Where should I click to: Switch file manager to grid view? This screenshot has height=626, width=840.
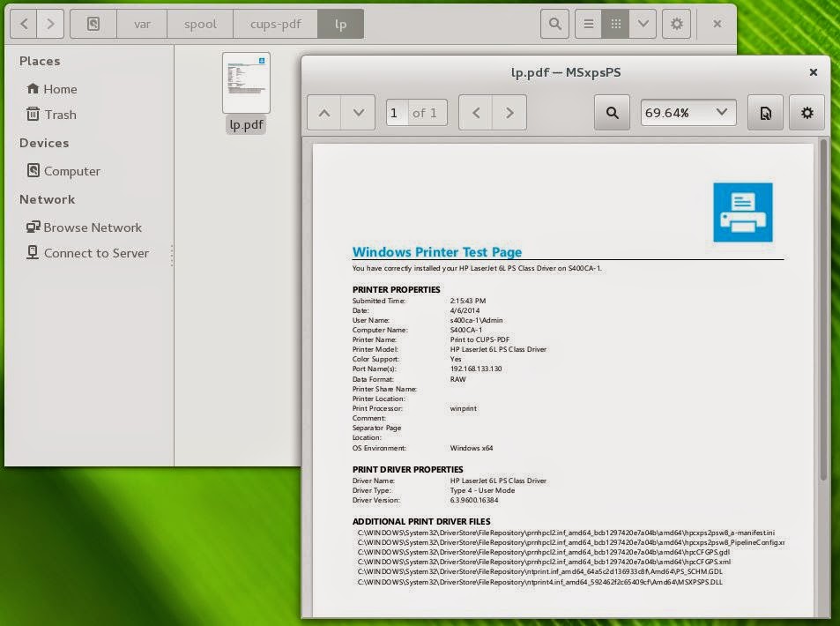(615, 24)
